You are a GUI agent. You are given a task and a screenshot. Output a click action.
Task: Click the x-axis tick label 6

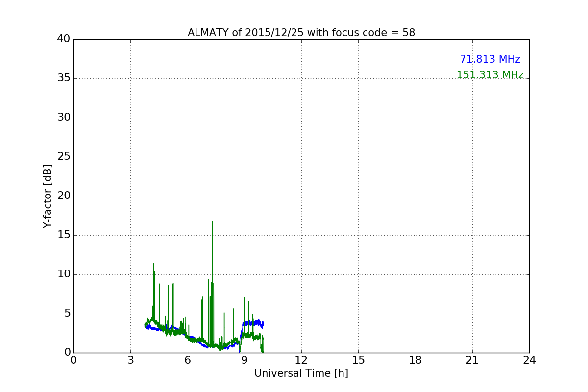(188, 360)
